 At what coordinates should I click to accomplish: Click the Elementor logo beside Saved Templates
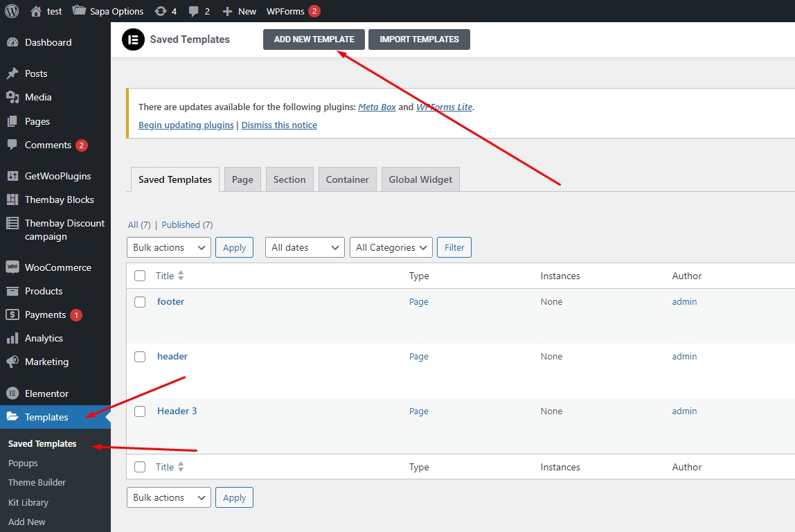pyautogui.click(x=133, y=39)
